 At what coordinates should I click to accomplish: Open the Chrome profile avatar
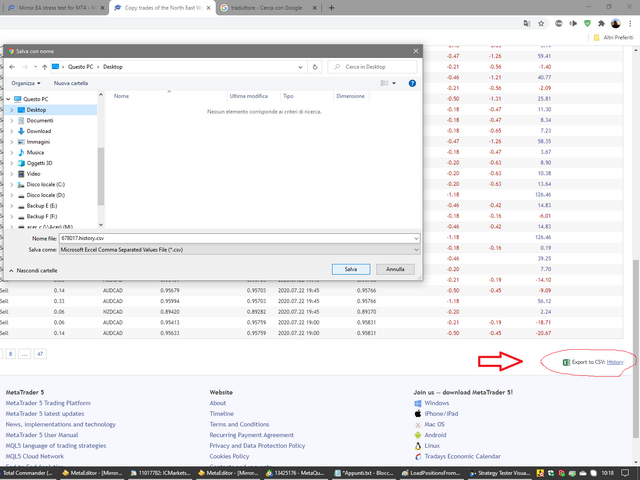616,23
